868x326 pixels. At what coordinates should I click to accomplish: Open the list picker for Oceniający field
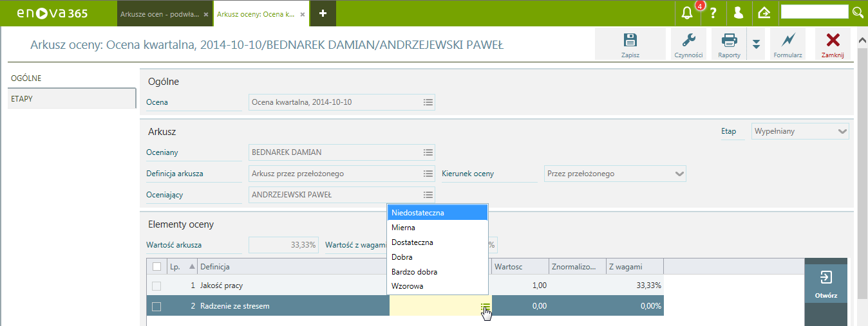point(428,195)
